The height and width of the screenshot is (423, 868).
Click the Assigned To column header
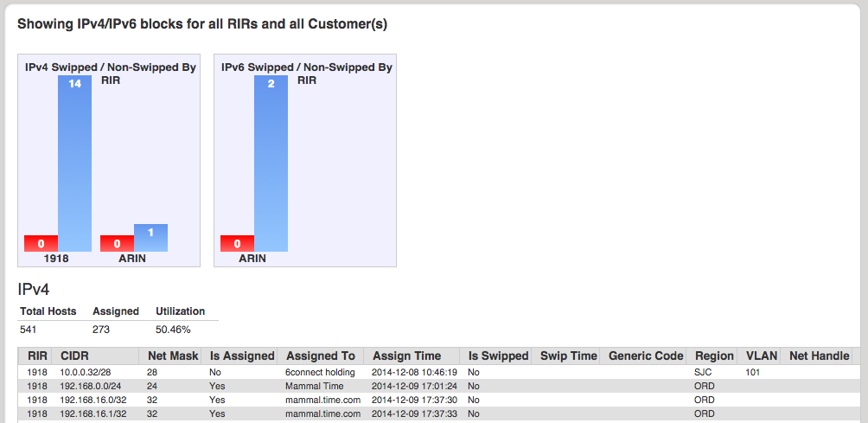click(x=321, y=356)
